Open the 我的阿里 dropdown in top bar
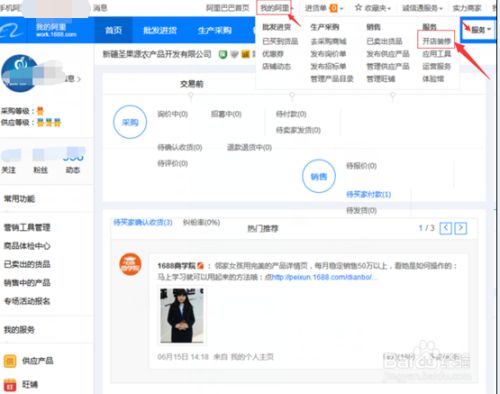 [x=275, y=8]
